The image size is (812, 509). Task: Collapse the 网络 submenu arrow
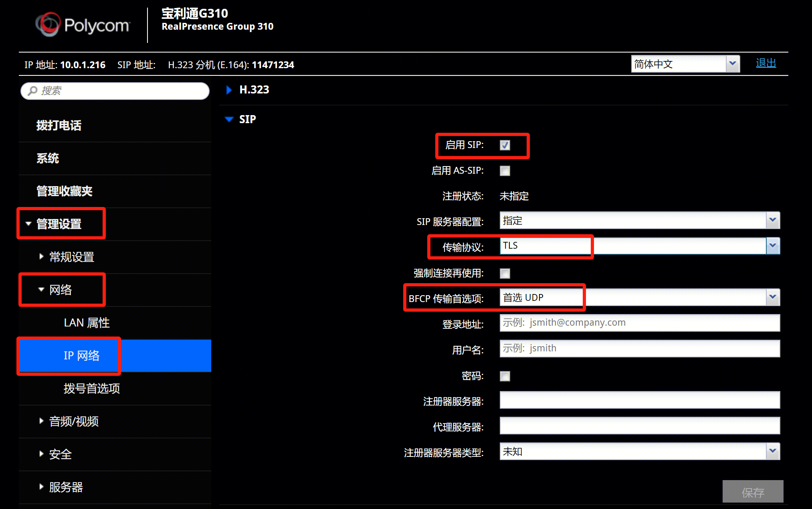(41, 290)
